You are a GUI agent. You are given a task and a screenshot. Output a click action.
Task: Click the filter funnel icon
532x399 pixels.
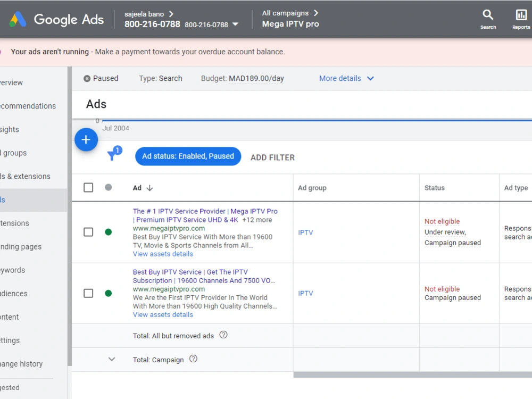click(x=114, y=153)
